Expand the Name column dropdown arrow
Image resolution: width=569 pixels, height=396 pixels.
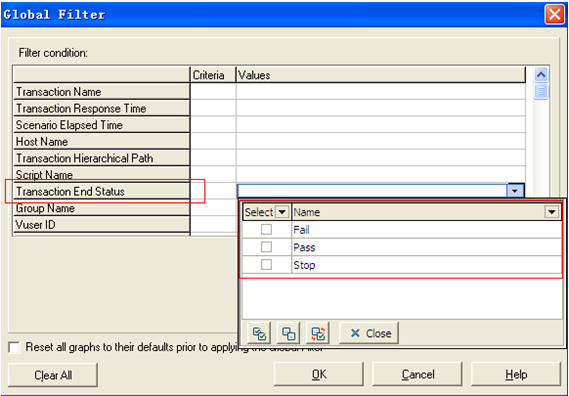pos(552,212)
